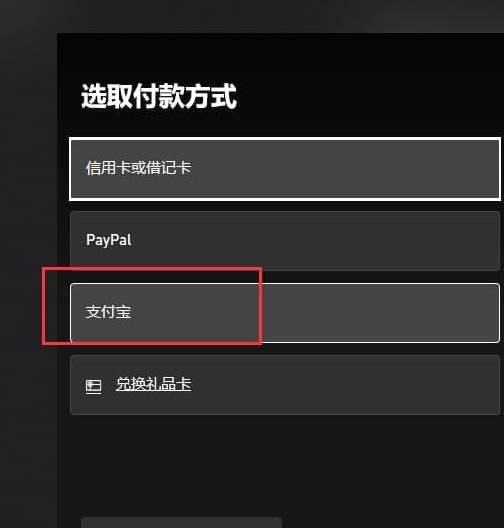Click the gift card icon
Screen dimensions: 504x528
[x=93, y=386]
